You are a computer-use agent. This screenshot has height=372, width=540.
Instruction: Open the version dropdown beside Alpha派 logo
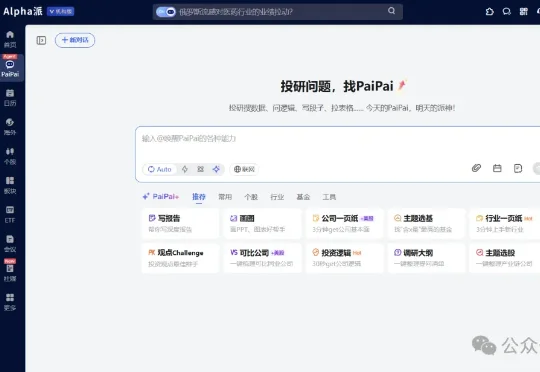point(60,12)
